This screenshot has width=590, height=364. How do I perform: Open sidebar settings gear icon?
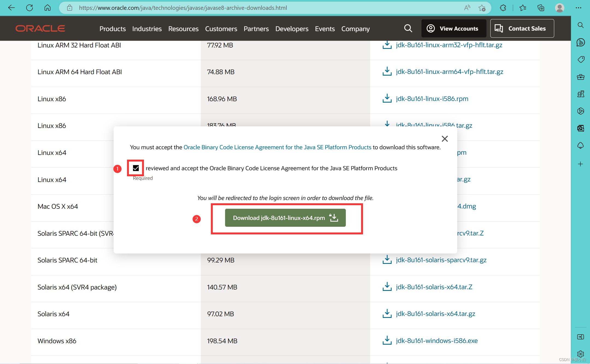(x=581, y=354)
